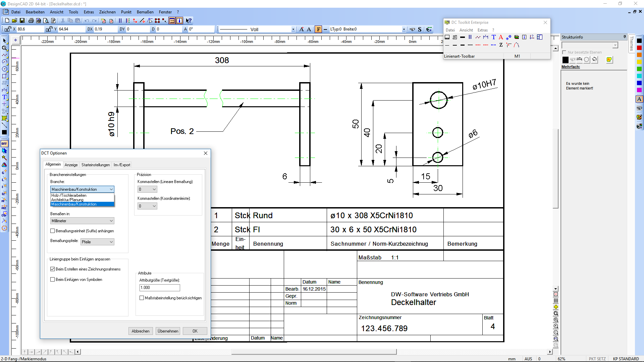Close the DCT Optionen dialog
The image size is (644, 362).
(206, 153)
